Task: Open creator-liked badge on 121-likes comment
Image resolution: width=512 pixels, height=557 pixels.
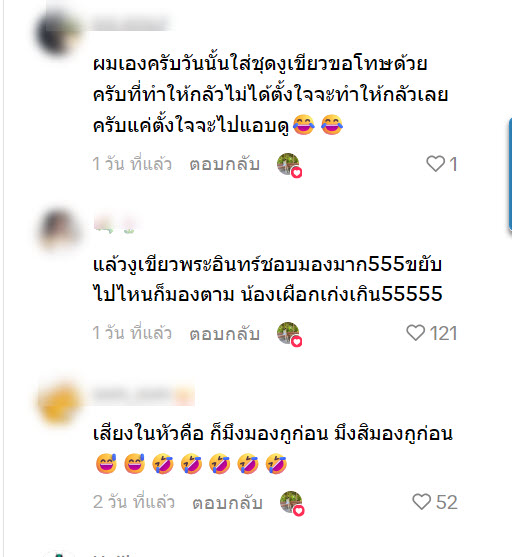Action: (289, 334)
